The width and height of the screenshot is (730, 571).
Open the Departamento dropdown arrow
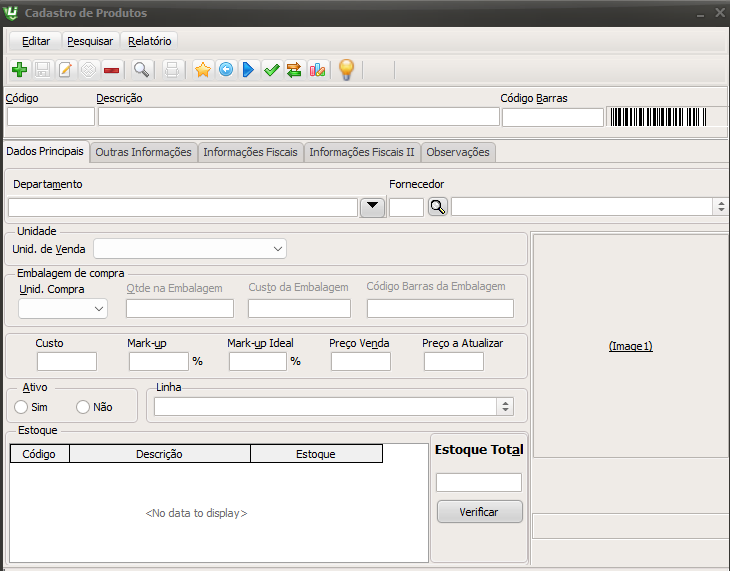click(x=372, y=207)
